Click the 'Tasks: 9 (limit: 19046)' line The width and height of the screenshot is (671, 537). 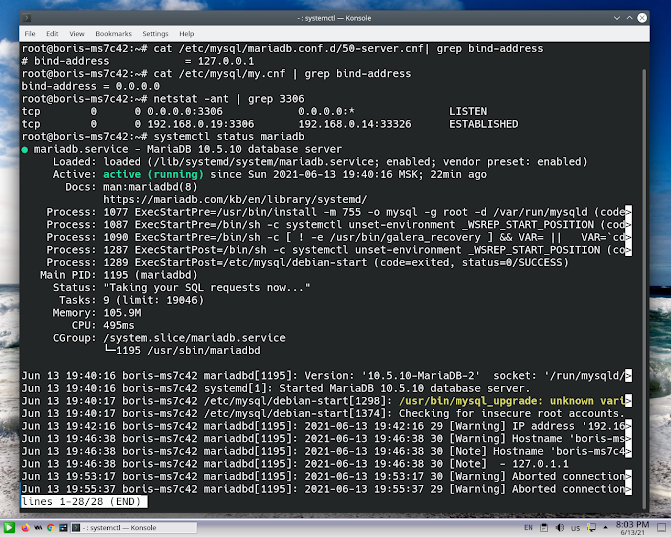pyautogui.click(x=131, y=300)
